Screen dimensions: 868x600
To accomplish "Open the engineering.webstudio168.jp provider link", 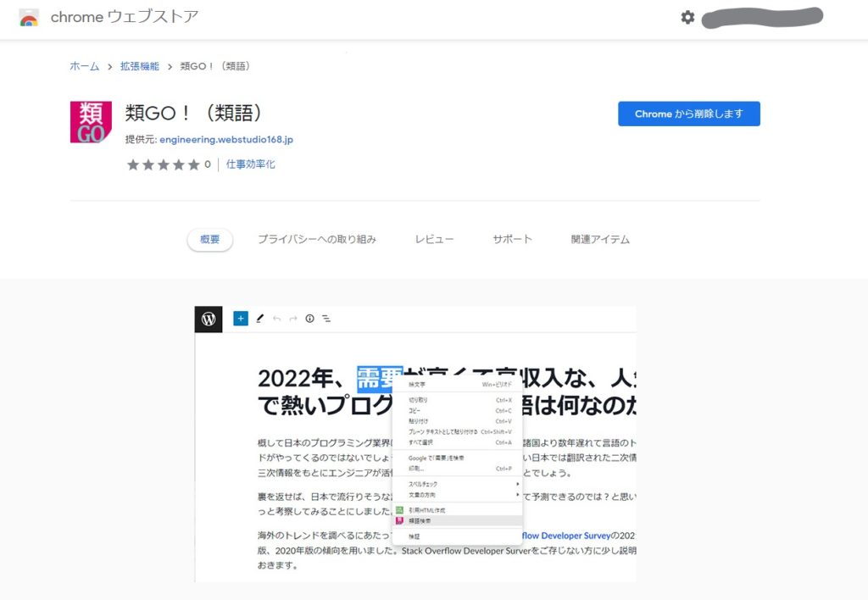I will [226, 140].
